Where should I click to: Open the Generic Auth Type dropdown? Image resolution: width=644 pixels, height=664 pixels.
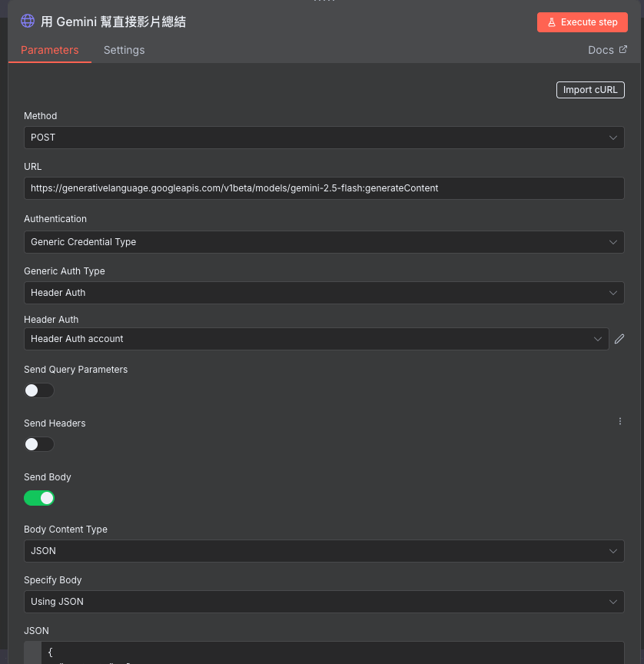coord(324,293)
